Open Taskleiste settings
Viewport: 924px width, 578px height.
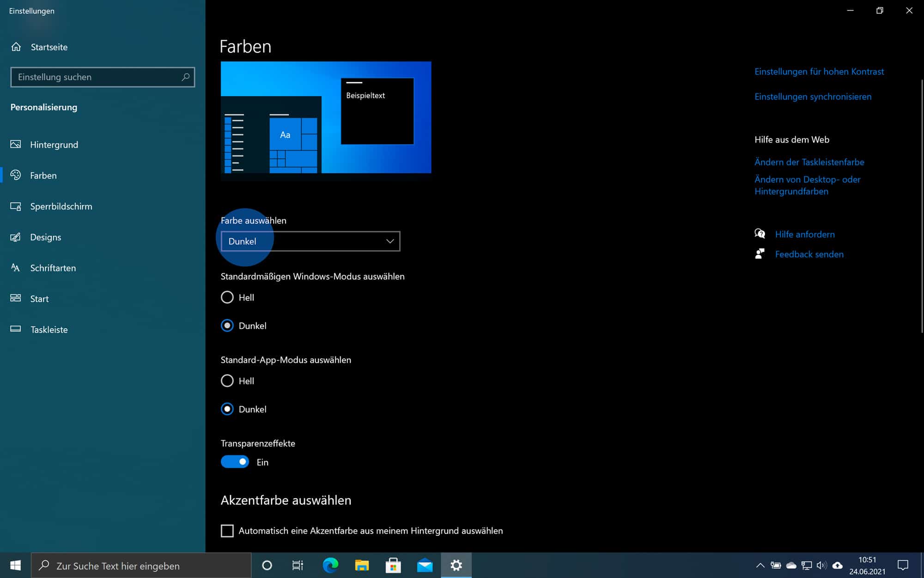click(49, 329)
